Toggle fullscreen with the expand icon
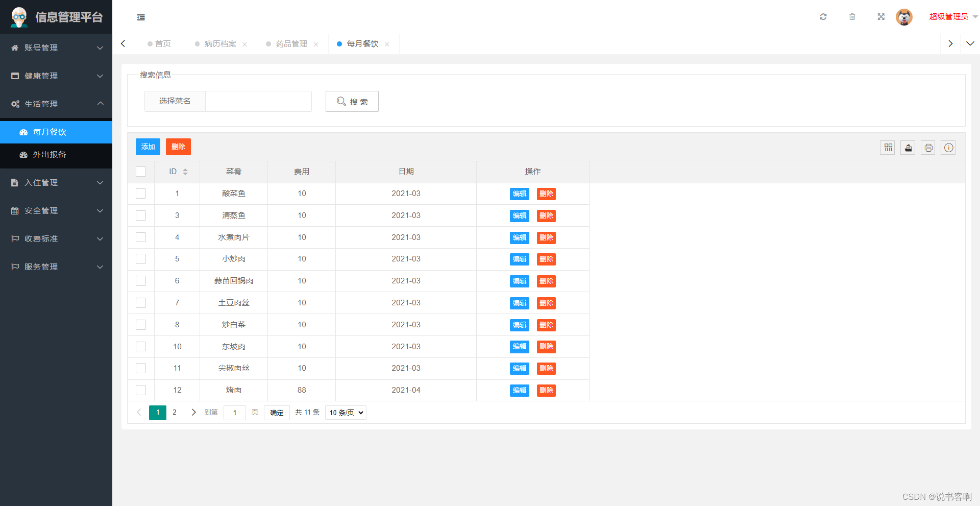This screenshot has height=506, width=980. pyautogui.click(x=881, y=17)
